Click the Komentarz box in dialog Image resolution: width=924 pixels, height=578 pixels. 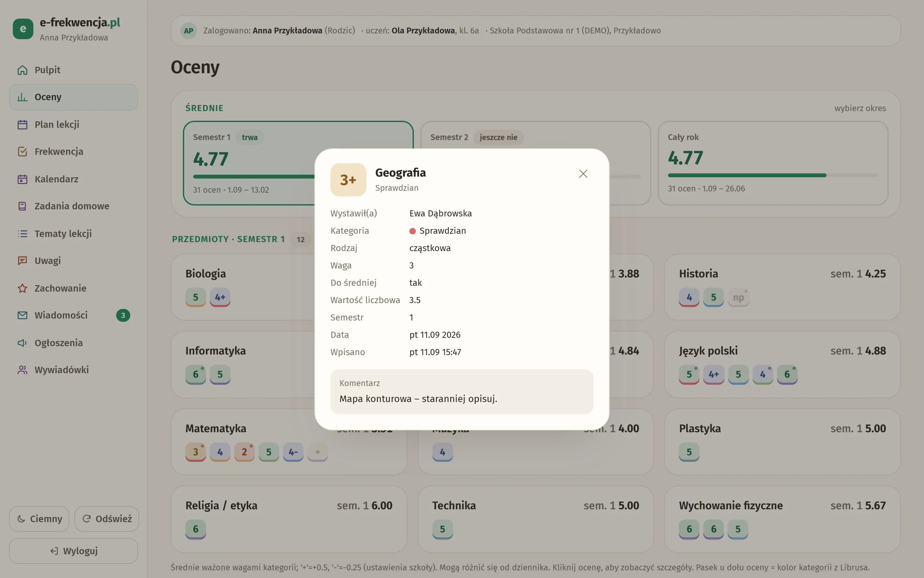click(x=462, y=391)
